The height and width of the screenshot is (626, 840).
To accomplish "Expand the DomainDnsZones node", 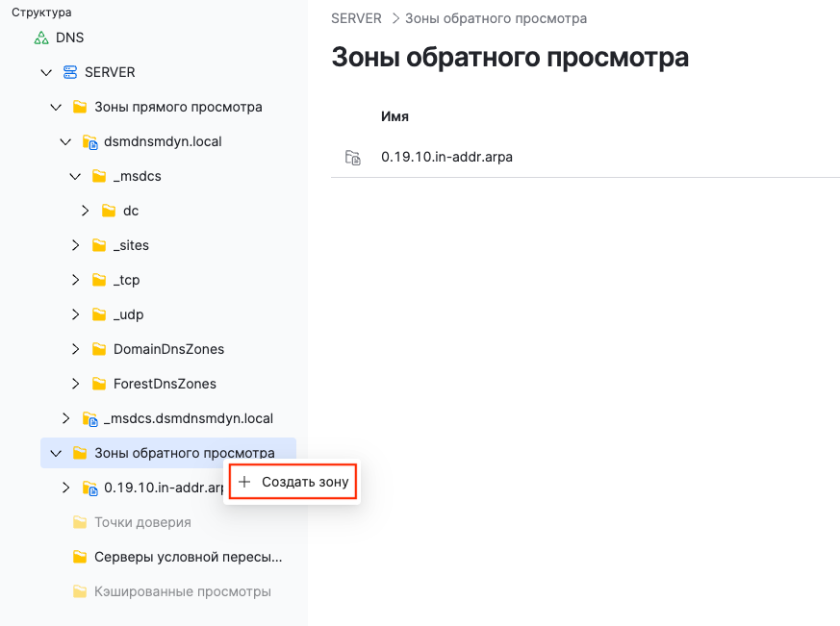I will point(76,349).
